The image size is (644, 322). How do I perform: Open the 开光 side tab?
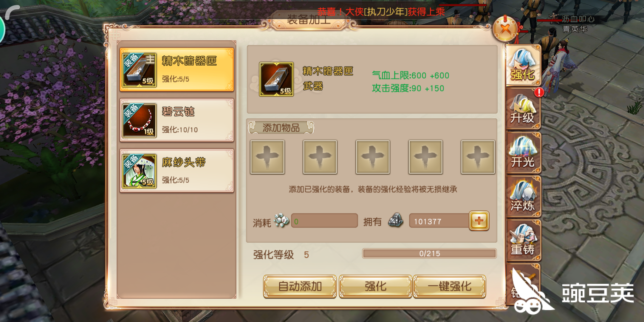point(524,153)
